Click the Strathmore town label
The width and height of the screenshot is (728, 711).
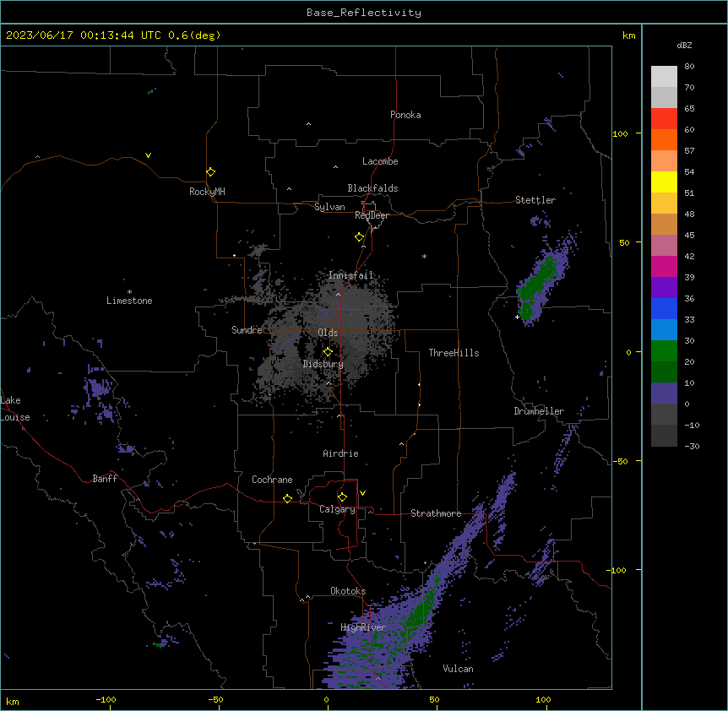436,513
